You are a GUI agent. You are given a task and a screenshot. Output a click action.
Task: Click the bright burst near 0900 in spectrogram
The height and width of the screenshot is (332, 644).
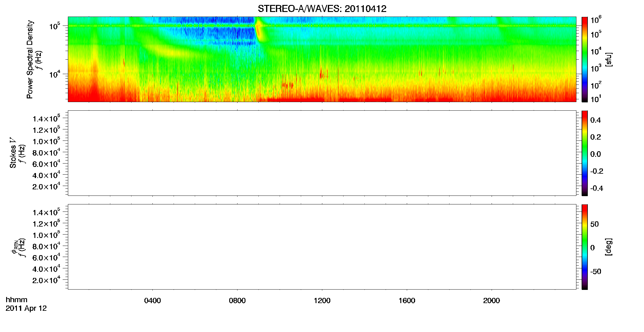point(260,30)
